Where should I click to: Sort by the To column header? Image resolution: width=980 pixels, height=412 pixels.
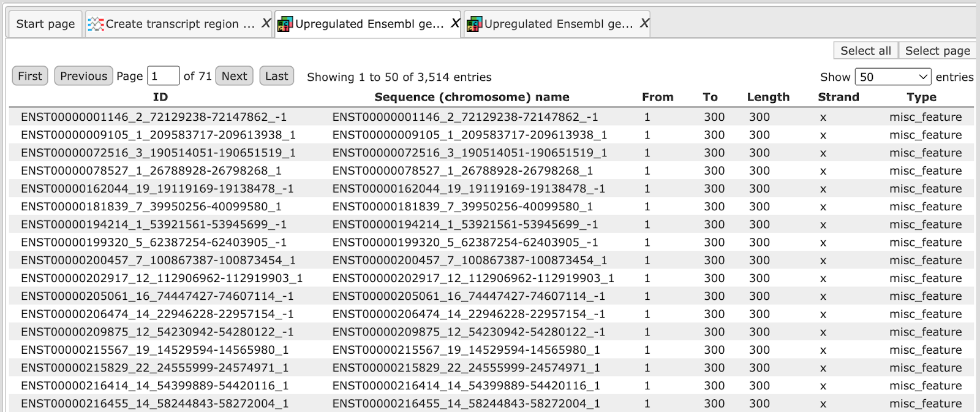[x=710, y=97]
